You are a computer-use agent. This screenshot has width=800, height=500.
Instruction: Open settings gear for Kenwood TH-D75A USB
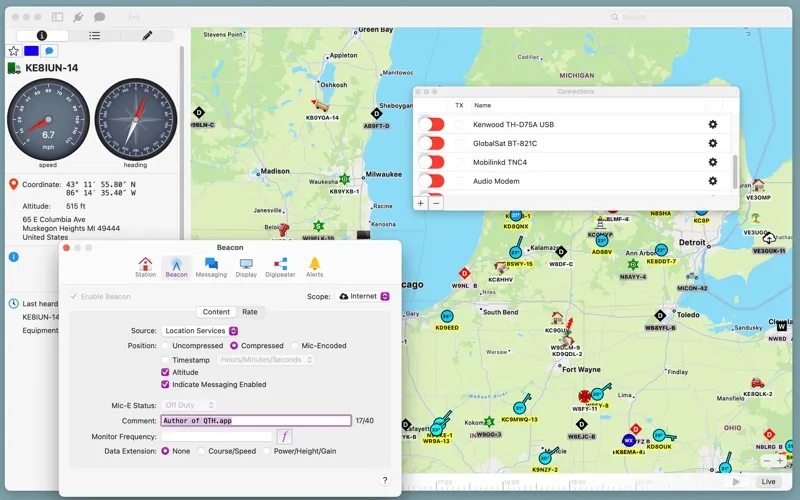coord(713,124)
